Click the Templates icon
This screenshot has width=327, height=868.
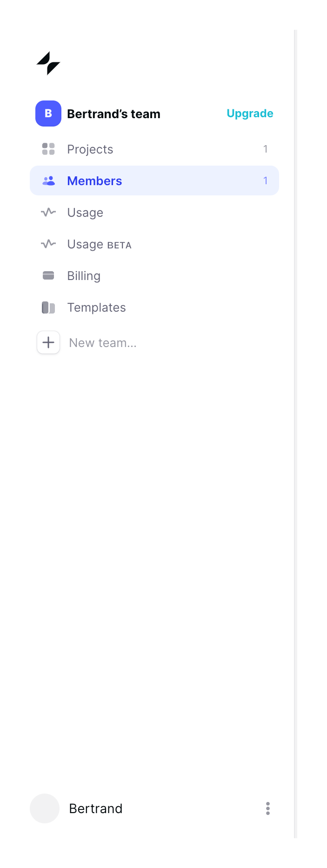[x=48, y=307]
